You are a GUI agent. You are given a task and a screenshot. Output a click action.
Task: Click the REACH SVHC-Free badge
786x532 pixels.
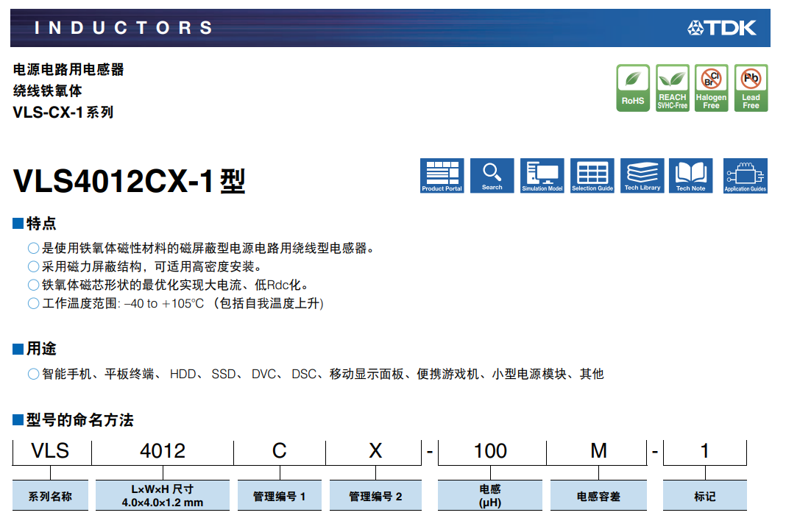tap(672, 88)
